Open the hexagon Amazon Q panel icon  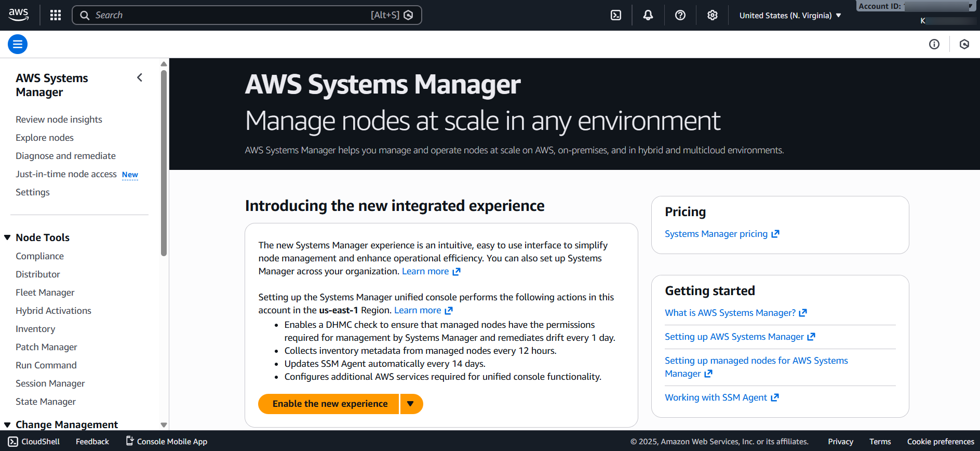[964, 44]
